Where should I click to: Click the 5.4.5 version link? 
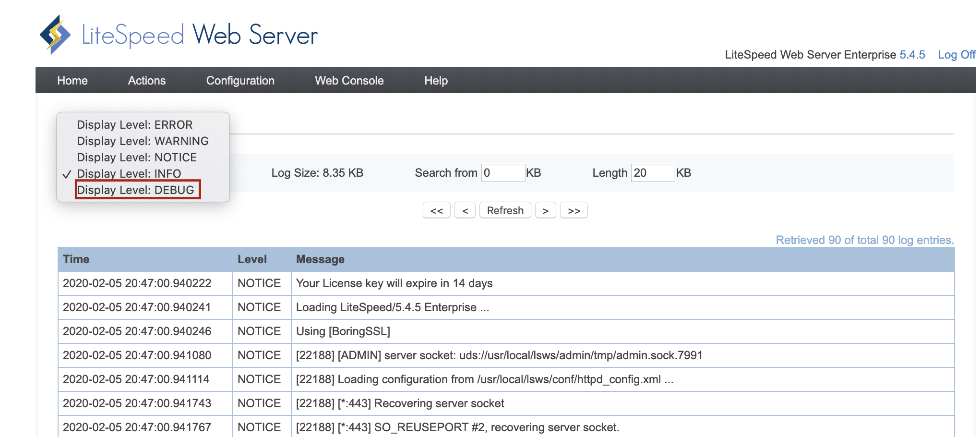point(912,55)
